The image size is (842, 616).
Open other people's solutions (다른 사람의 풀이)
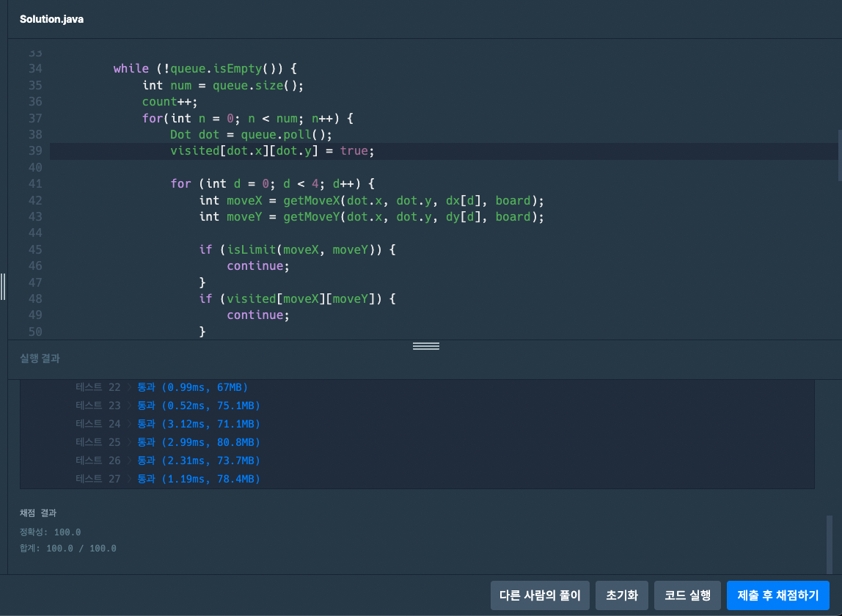coord(540,595)
